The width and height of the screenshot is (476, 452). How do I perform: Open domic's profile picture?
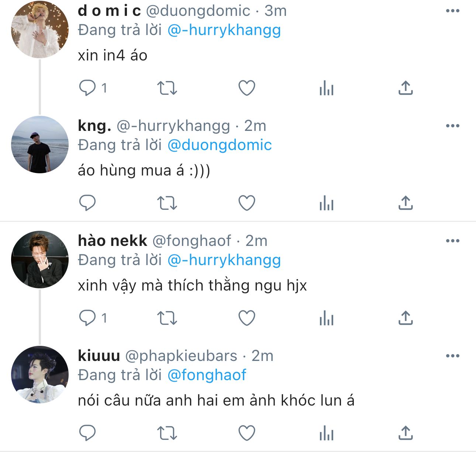40,29
